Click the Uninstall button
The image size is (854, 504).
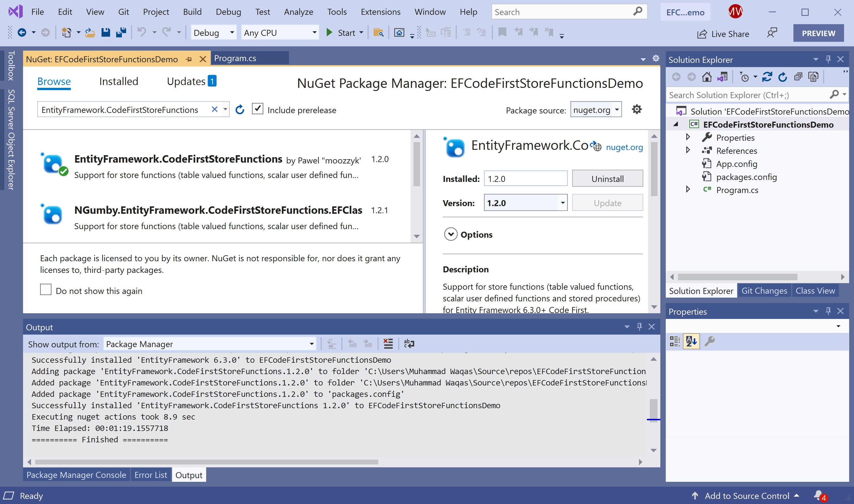pos(607,179)
